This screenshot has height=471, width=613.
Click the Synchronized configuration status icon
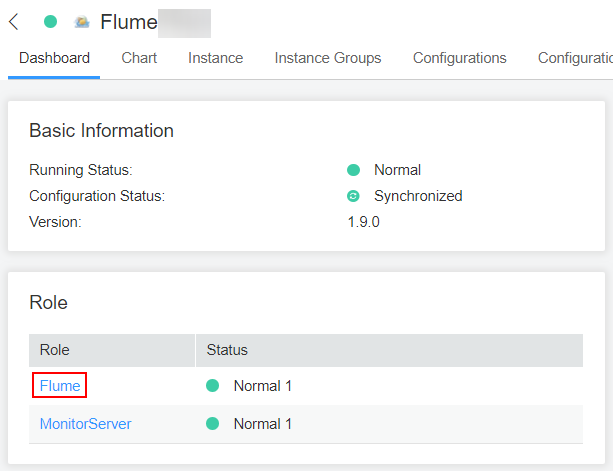(x=353, y=196)
